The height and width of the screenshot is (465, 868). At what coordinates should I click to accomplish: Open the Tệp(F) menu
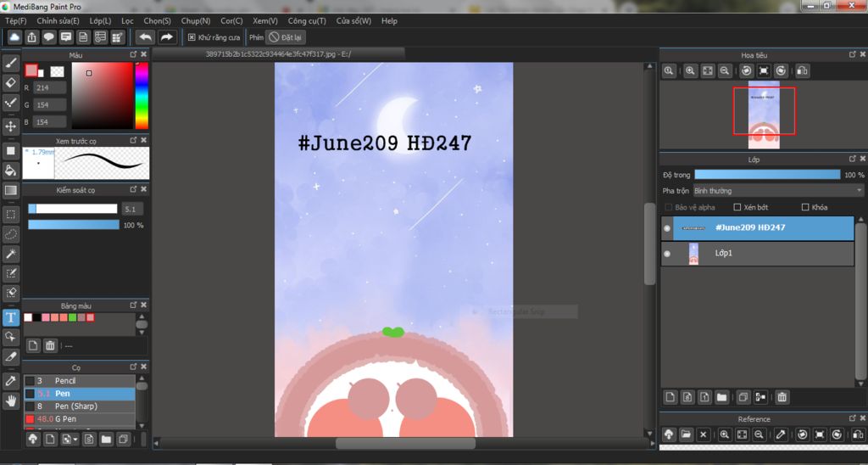pos(16,21)
